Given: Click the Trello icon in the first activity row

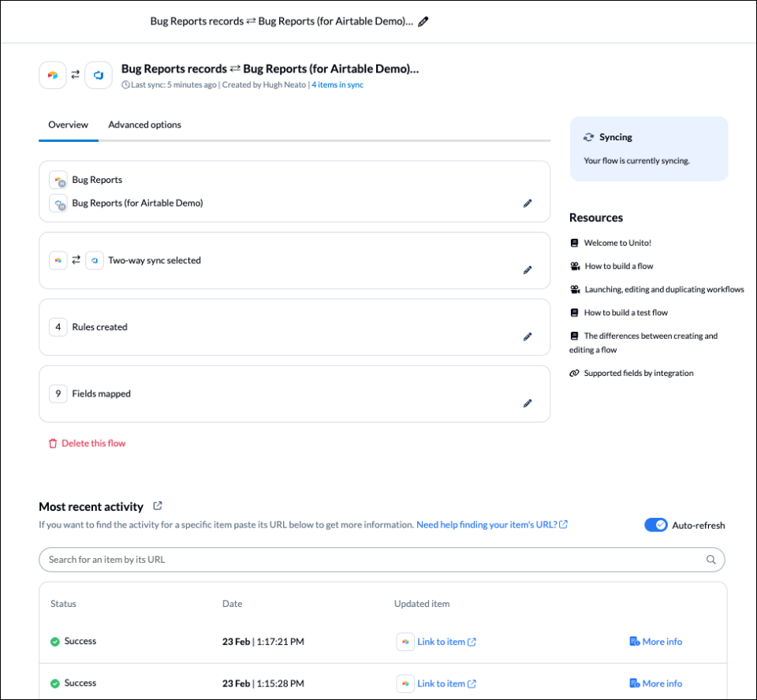Looking at the screenshot, I should pyautogui.click(x=405, y=641).
